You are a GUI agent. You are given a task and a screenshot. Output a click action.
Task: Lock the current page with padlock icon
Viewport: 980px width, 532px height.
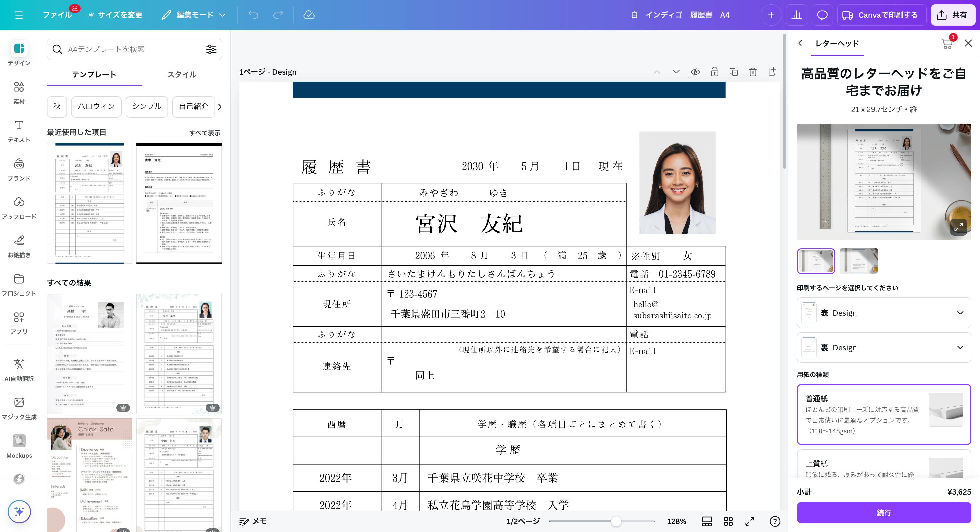715,72
